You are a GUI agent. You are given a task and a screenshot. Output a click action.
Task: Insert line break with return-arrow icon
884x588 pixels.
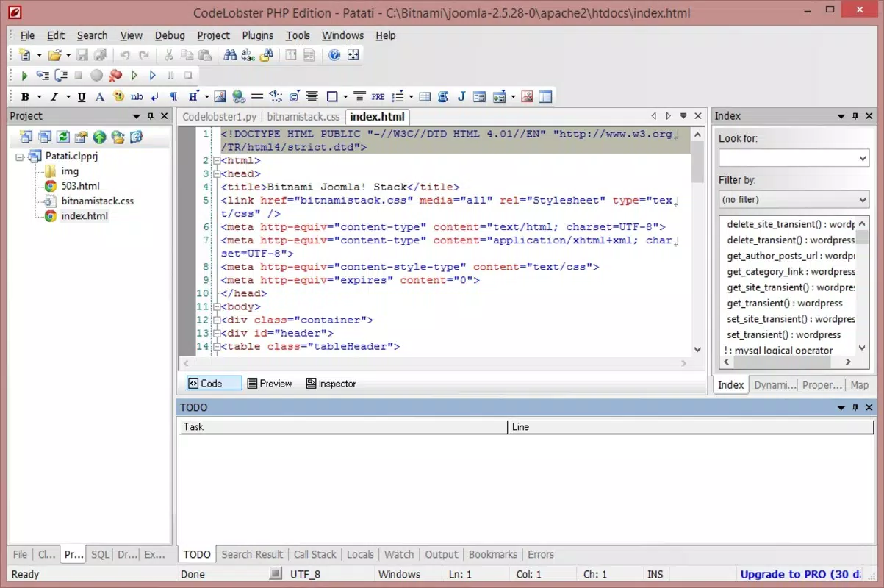[155, 96]
